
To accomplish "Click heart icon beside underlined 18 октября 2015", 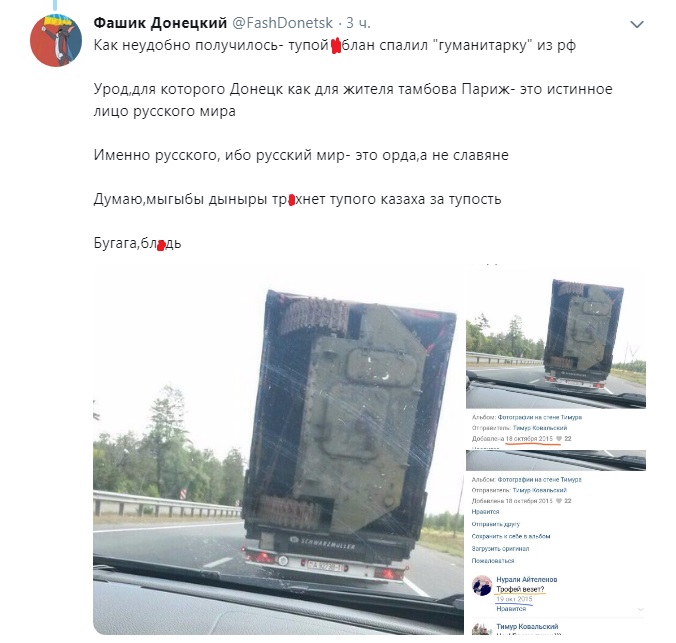I will coord(559,439).
